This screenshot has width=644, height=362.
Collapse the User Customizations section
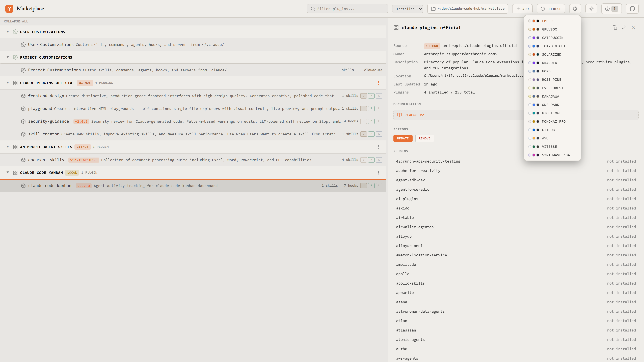point(8,32)
